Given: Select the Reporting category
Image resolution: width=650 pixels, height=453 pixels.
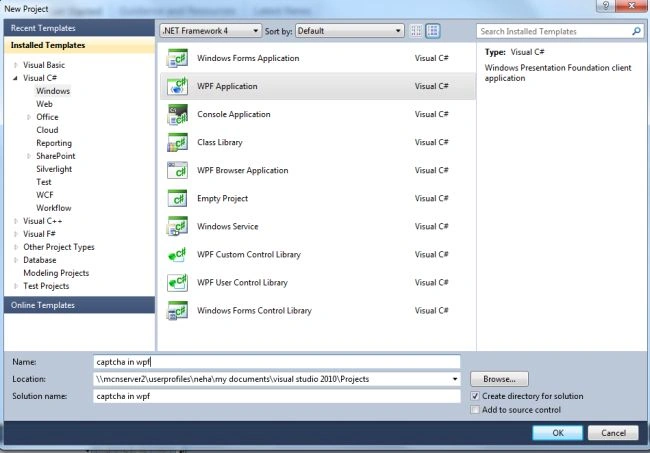Looking at the screenshot, I should (x=54, y=143).
